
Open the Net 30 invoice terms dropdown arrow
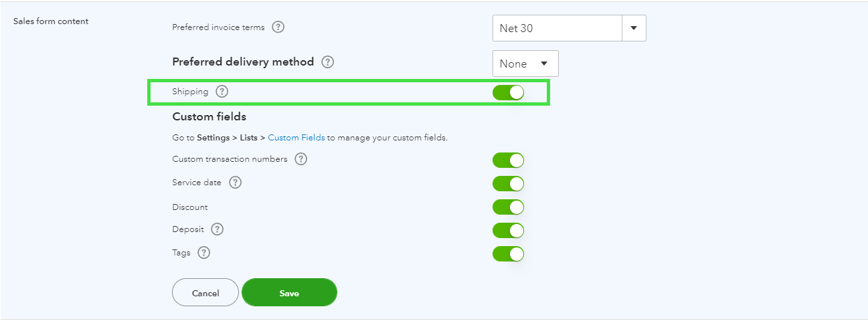[x=634, y=28]
